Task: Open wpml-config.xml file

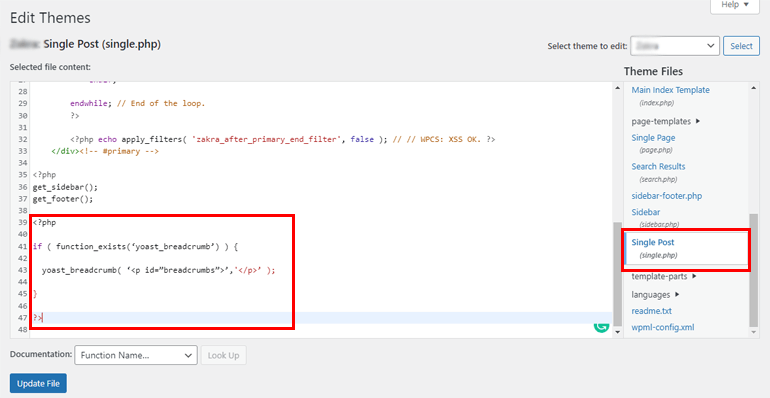Action: (x=663, y=327)
